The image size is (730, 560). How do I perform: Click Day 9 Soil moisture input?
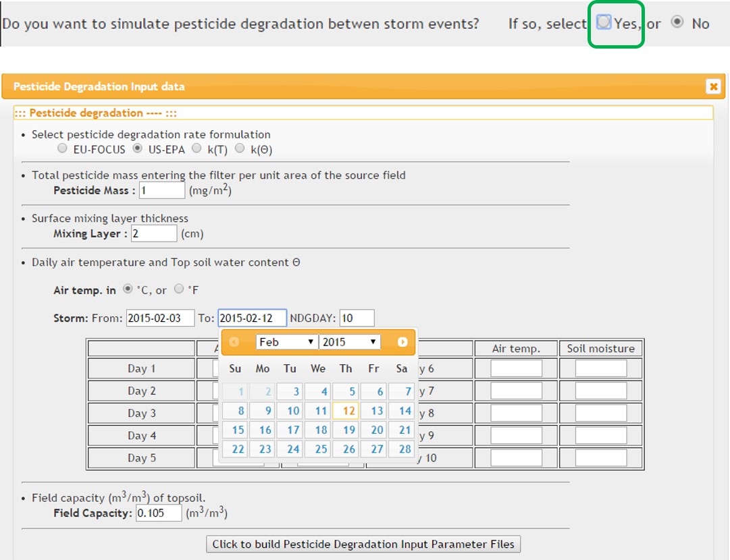coord(601,435)
